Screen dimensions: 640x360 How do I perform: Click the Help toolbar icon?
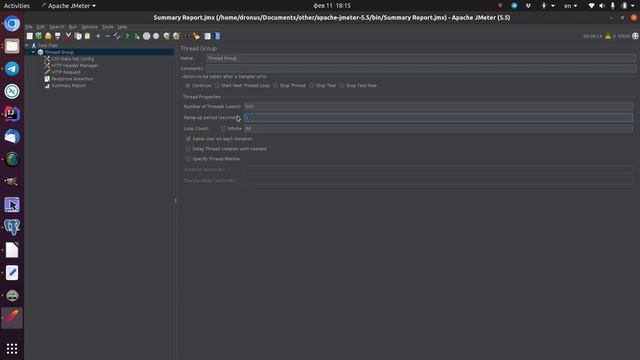coord(217,36)
